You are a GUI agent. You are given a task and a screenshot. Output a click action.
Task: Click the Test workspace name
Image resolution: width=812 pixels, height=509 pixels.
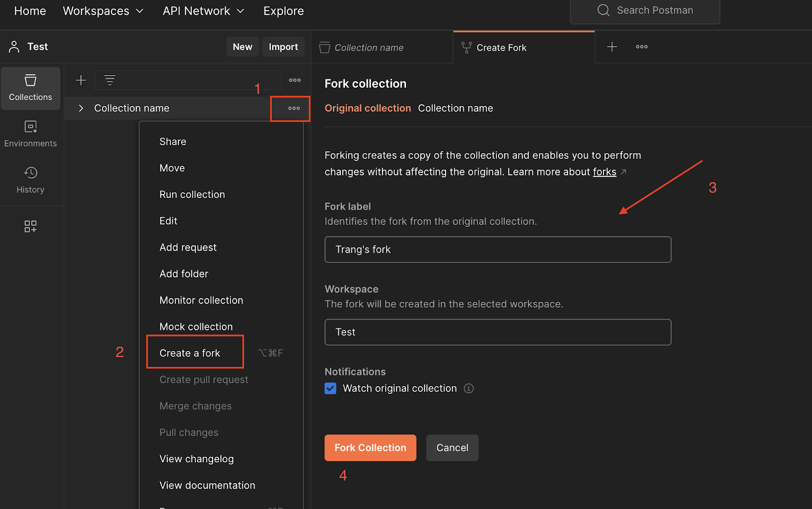tap(38, 47)
